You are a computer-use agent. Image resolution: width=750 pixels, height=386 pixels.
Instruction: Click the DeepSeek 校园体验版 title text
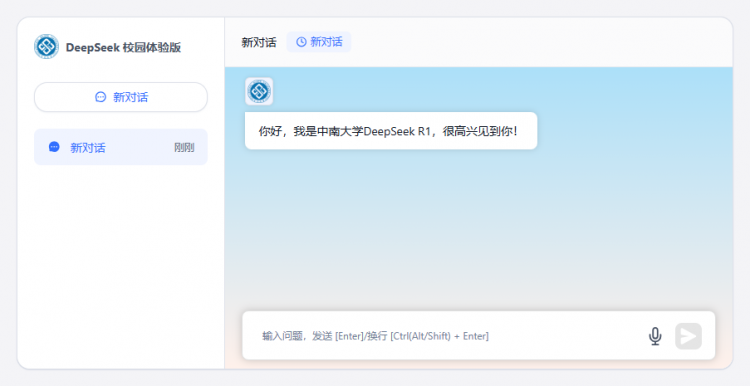pyautogui.click(x=123, y=47)
